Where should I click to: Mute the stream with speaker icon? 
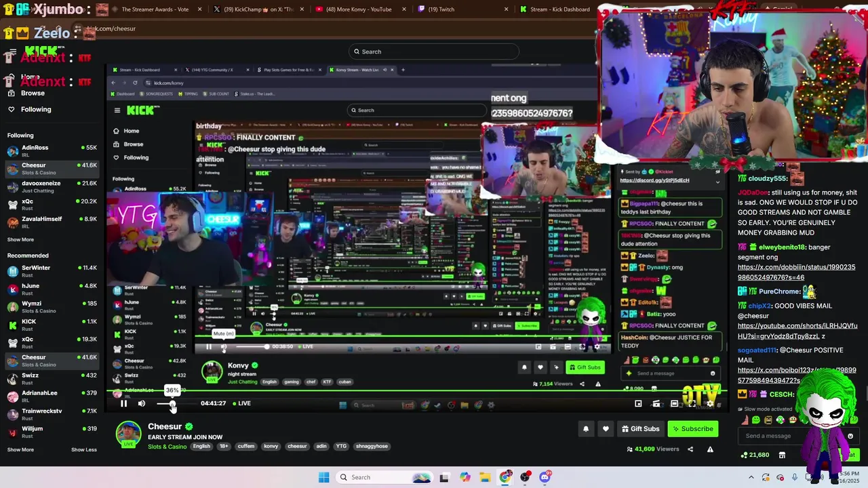[x=141, y=403]
